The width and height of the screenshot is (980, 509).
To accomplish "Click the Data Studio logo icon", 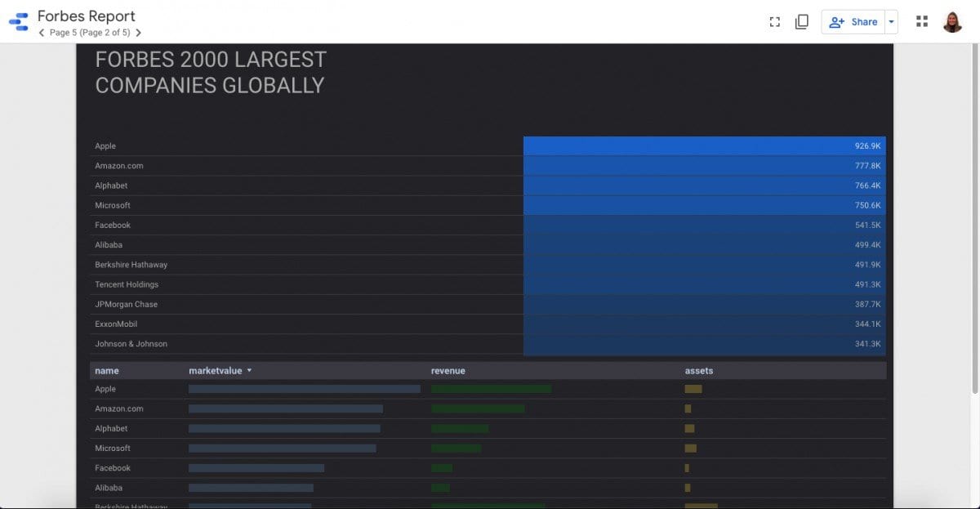I will coord(19,22).
